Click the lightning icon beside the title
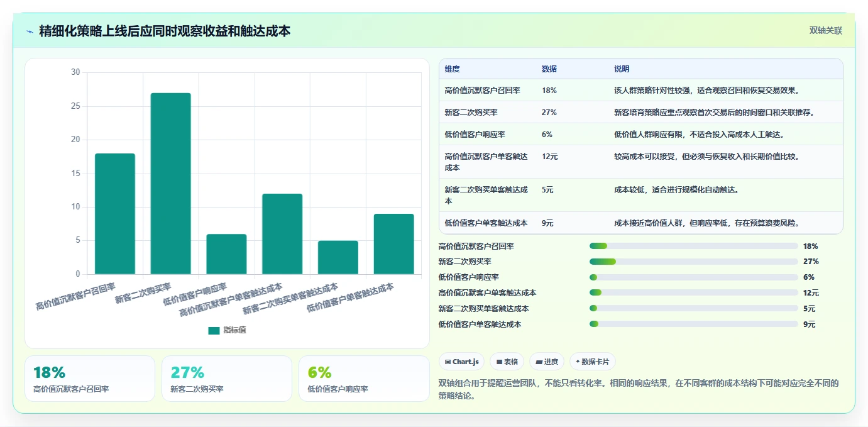The height and width of the screenshot is (427, 868). click(x=30, y=31)
